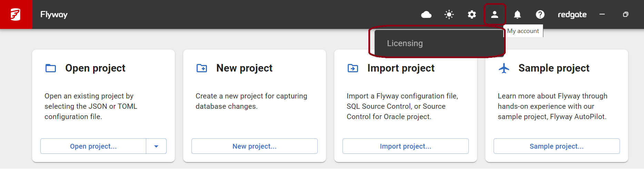Click the Sample project... button
644x170 pixels.
(557, 146)
